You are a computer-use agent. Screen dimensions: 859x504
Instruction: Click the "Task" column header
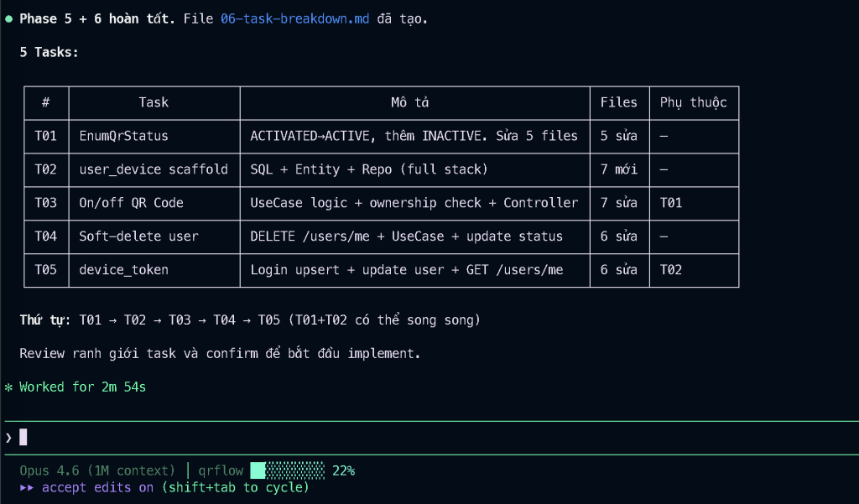(154, 102)
